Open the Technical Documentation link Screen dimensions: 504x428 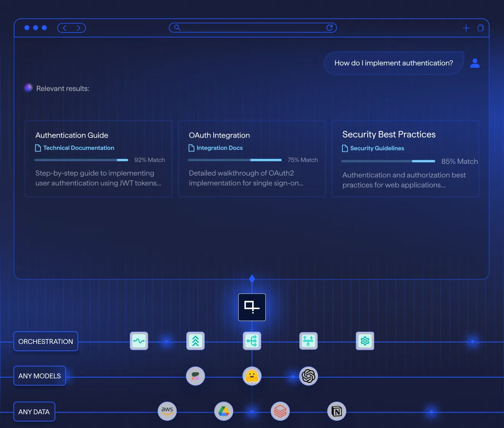[x=78, y=148]
